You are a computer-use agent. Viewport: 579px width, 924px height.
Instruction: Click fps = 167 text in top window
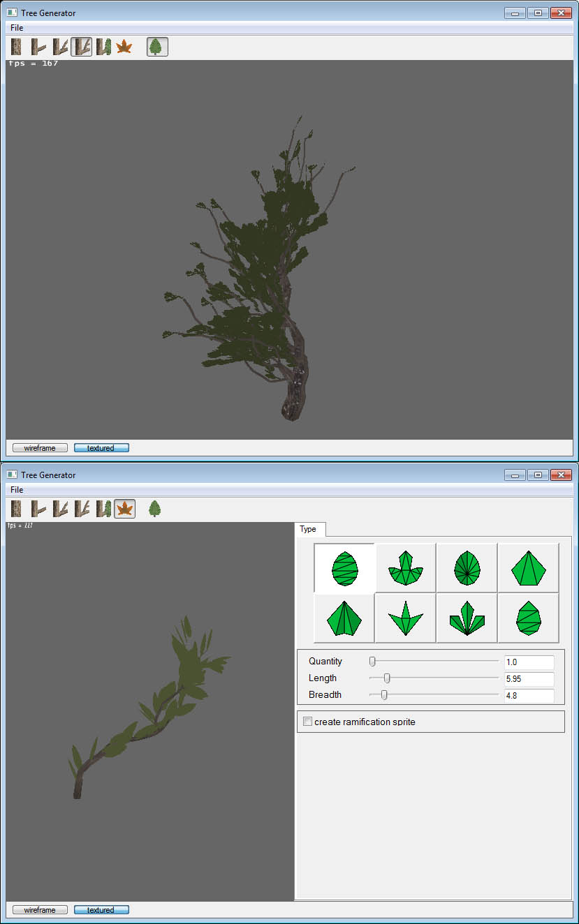click(x=33, y=64)
